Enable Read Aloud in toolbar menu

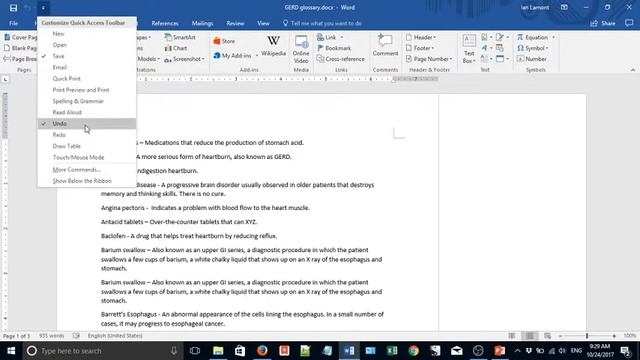pyautogui.click(x=87, y=112)
